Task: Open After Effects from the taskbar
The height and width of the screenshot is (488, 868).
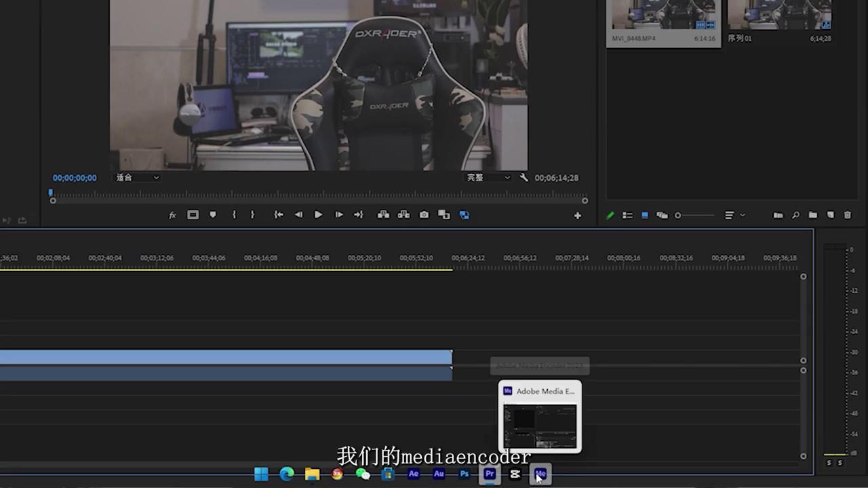Action: (414, 474)
